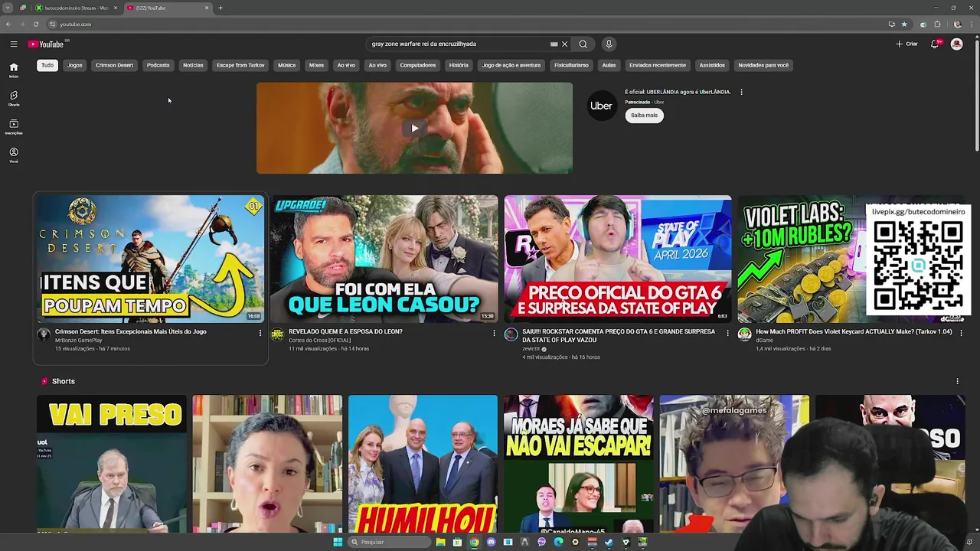Select the Mixes filter chip

(316, 65)
